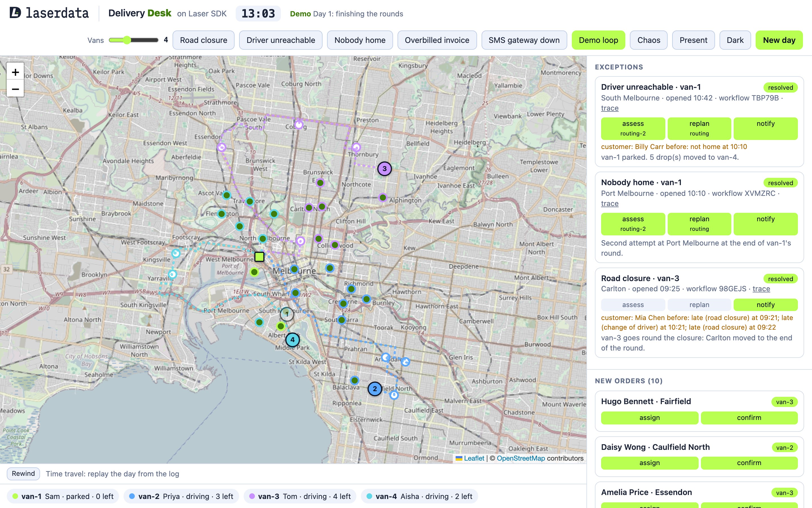This screenshot has width=812, height=508.
Task: Start a New day
Action: click(x=779, y=40)
